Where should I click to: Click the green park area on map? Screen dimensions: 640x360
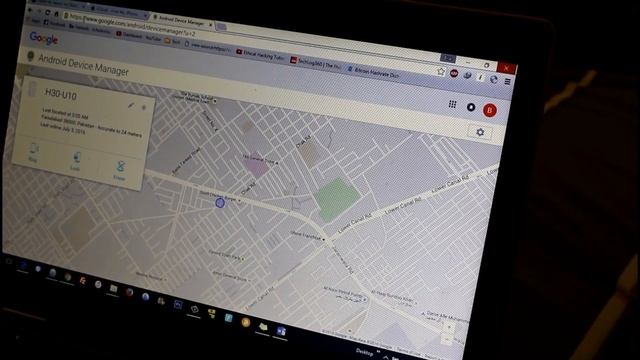337,199
